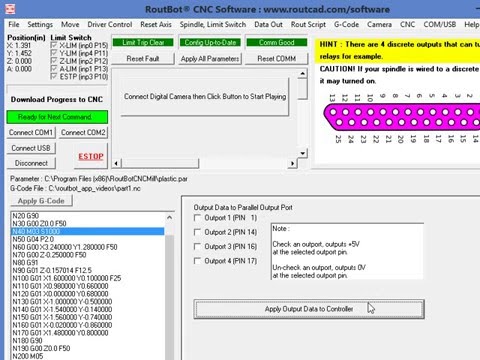
Task: Select G-code line N70 G00 Z-0.250000 F50
Action: 49,255
